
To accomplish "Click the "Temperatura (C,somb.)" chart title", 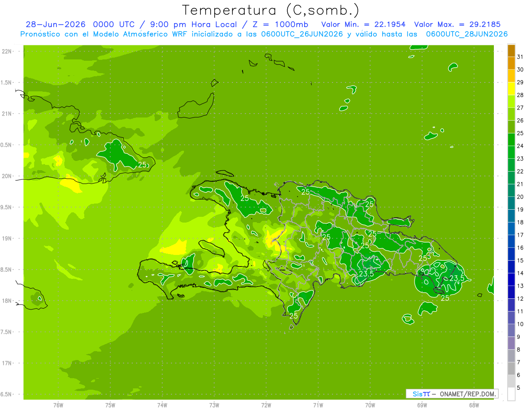I will pos(270,10).
